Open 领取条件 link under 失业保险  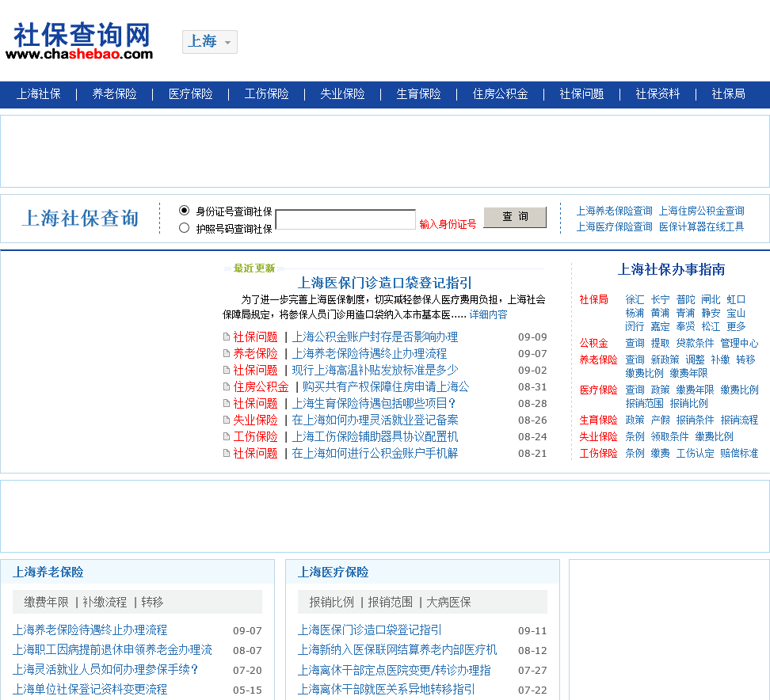tap(669, 437)
